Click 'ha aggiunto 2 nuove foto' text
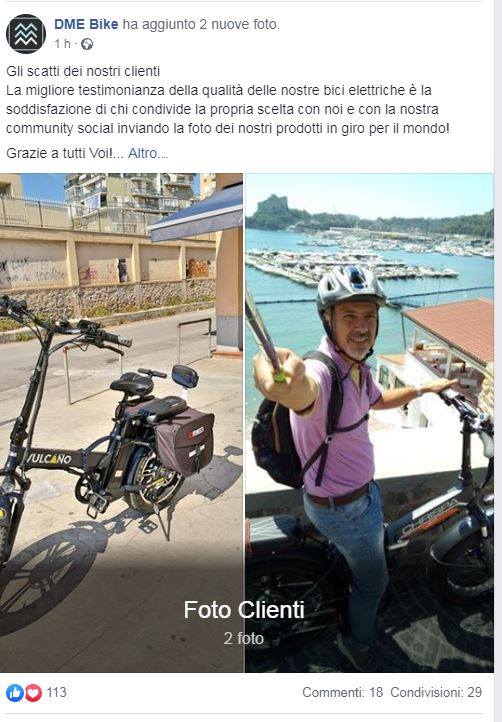 (x=201, y=24)
